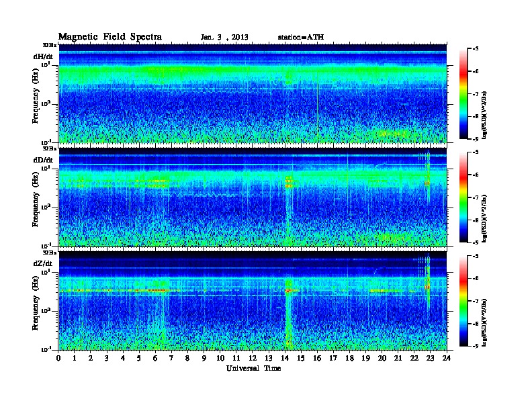Click hour tick label "17" on time axis
532x411 pixels.
333,358
